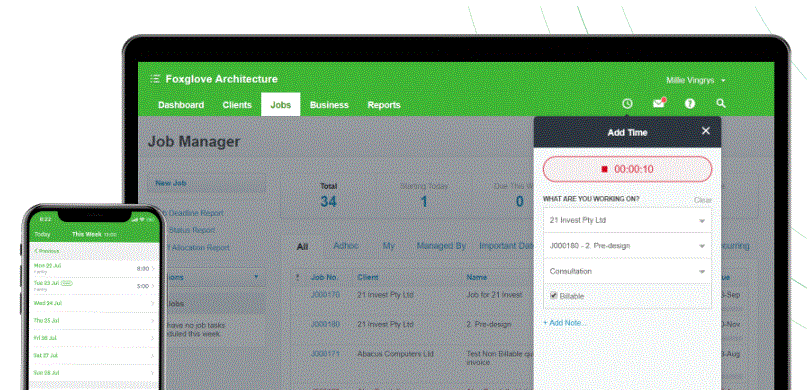Tap Today on the phone app

click(42, 234)
